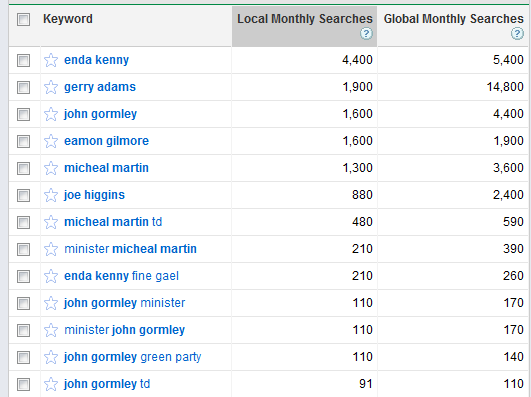
Task: Star the john gormley minister keyword
Action: (x=51, y=303)
